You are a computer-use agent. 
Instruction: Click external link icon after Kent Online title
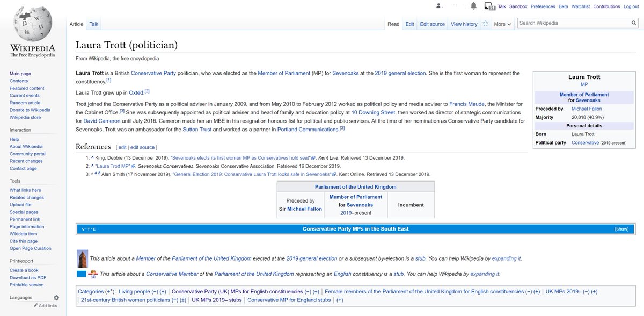[334, 174]
